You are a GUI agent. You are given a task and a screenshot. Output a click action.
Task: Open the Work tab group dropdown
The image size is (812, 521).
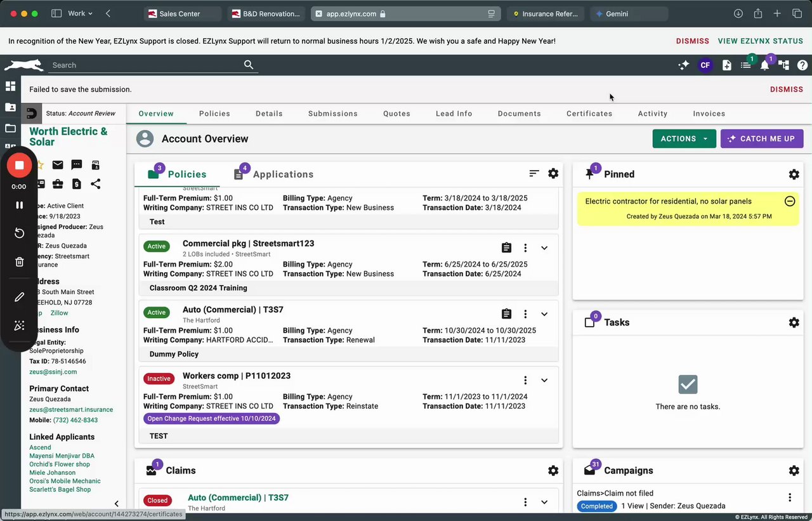pyautogui.click(x=80, y=13)
